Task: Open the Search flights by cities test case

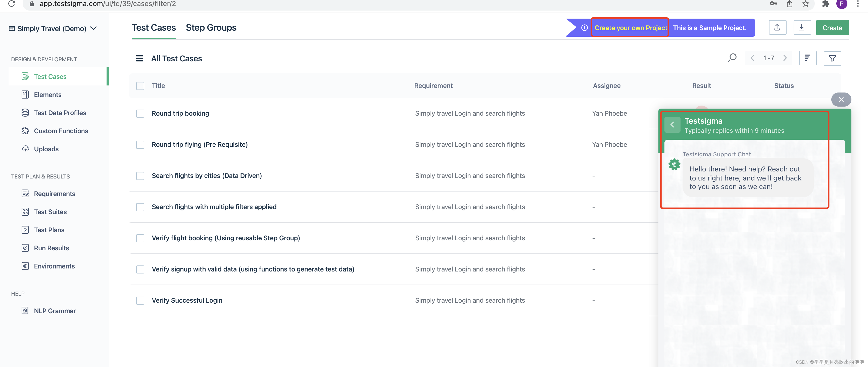Action: pyautogui.click(x=207, y=175)
